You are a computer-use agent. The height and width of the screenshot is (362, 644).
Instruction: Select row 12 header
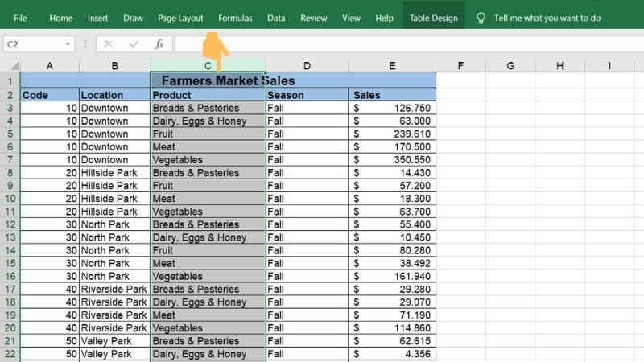(x=10, y=224)
